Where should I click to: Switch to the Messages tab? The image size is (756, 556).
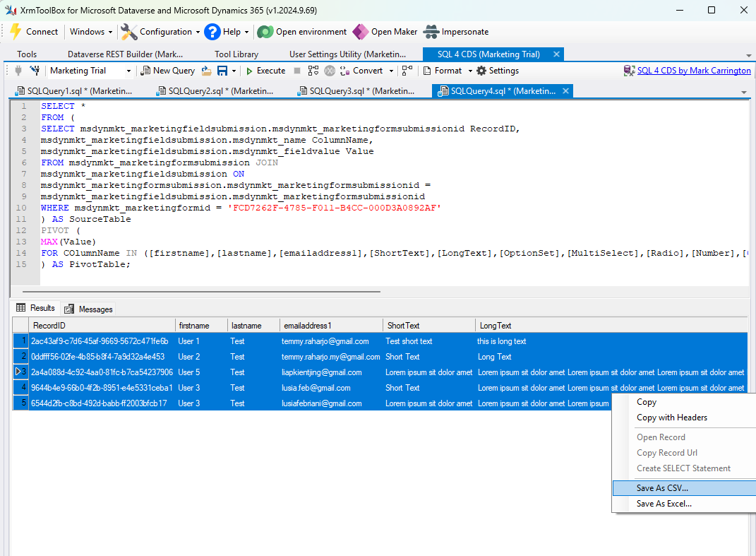[89, 309]
